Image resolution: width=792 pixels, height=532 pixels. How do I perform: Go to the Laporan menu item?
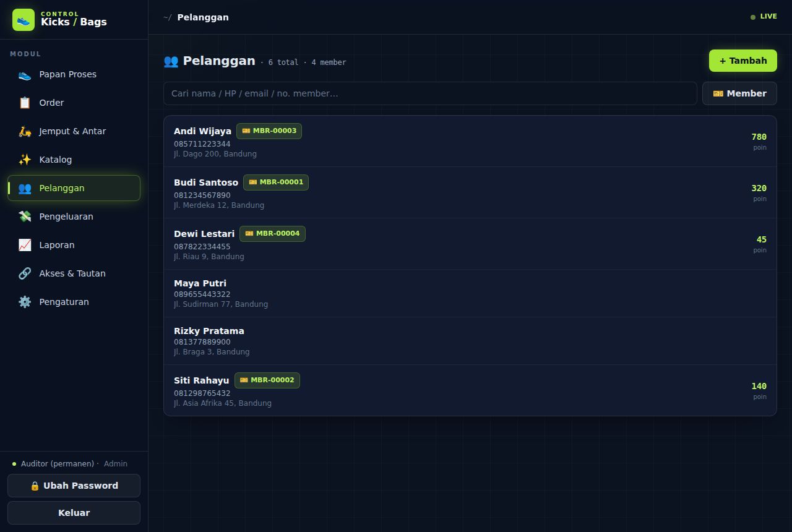[74, 245]
